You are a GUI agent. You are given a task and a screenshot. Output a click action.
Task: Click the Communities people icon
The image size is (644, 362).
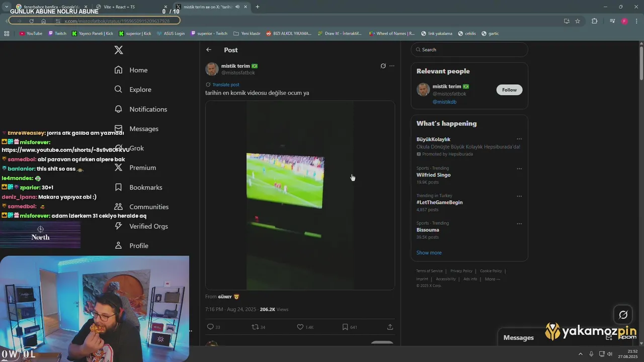[x=118, y=207]
